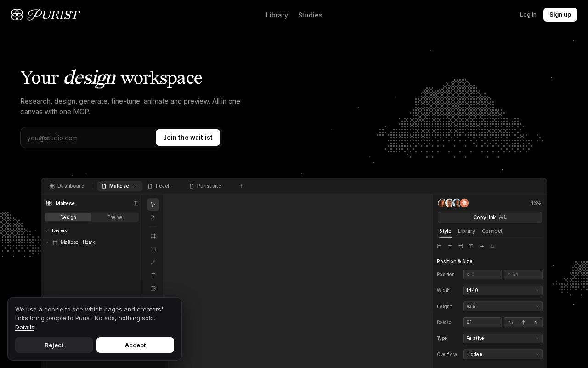Select the cursor (select) tool
Viewport: 588px width, 368px height.
tap(153, 205)
